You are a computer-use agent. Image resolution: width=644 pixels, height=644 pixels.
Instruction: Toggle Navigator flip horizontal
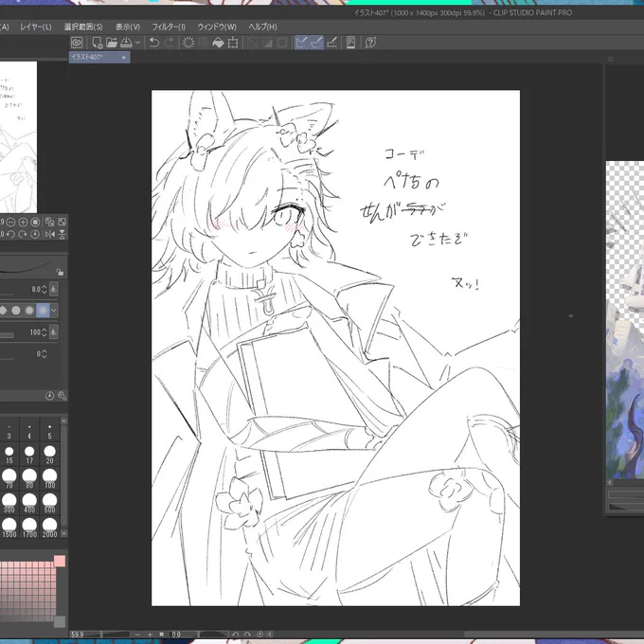coord(49,234)
